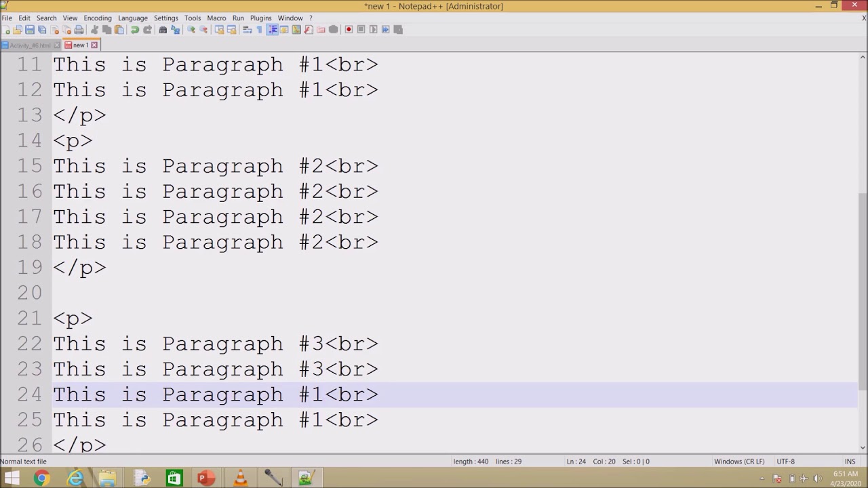Toggle Folder as Workspace icon
Screen dimensions: 868x488
[x=321, y=30]
